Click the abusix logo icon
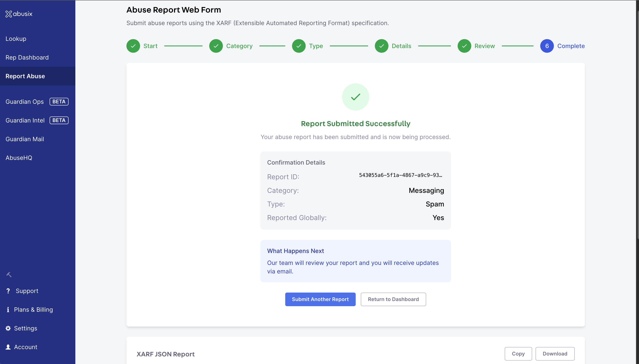639x364 pixels. [x=9, y=14]
